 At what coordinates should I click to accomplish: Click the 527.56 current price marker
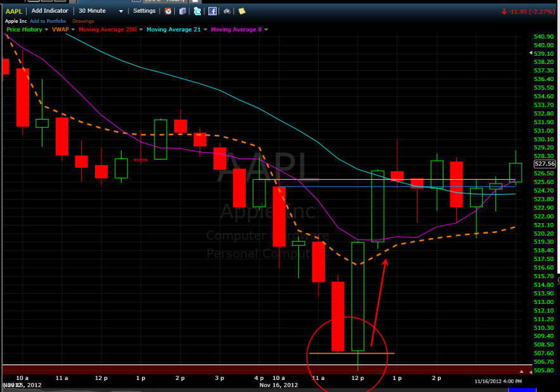point(544,164)
